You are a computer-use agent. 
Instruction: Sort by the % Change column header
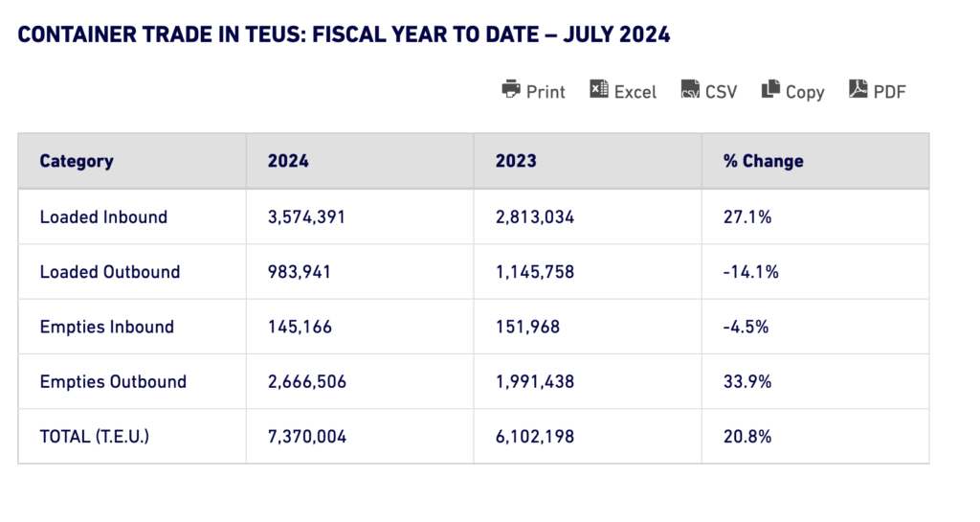tap(764, 161)
